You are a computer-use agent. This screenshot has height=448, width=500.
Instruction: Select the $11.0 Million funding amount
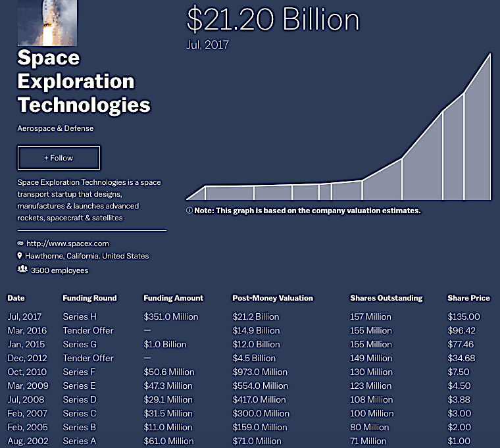click(x=168, y=427)
